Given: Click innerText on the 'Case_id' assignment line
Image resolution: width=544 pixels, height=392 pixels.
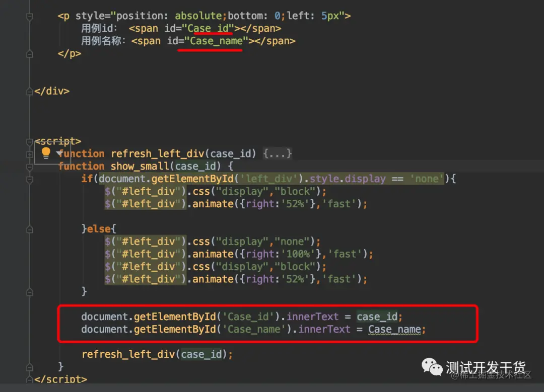Looking at the screenshot, I should click(x=312, y=317).
